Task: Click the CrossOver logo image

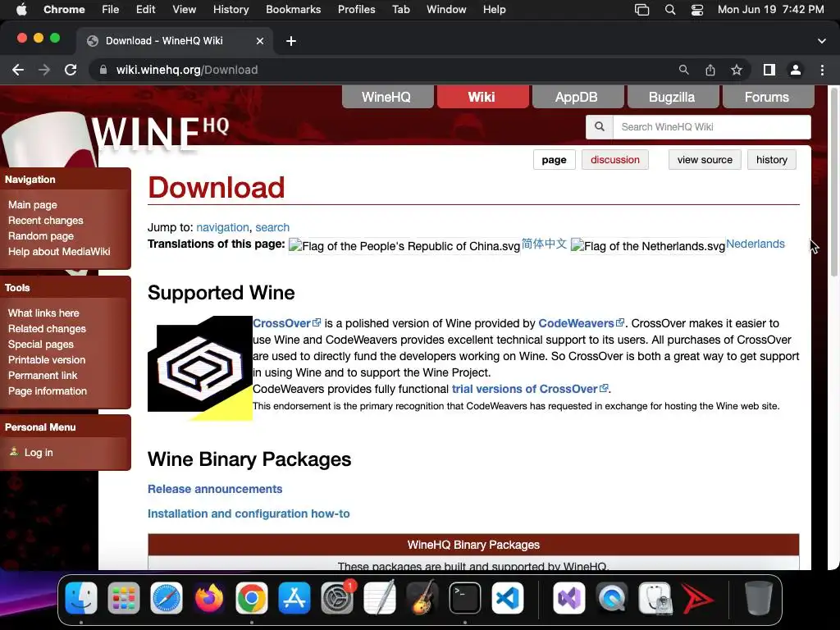Action: (x=200, y=368)
